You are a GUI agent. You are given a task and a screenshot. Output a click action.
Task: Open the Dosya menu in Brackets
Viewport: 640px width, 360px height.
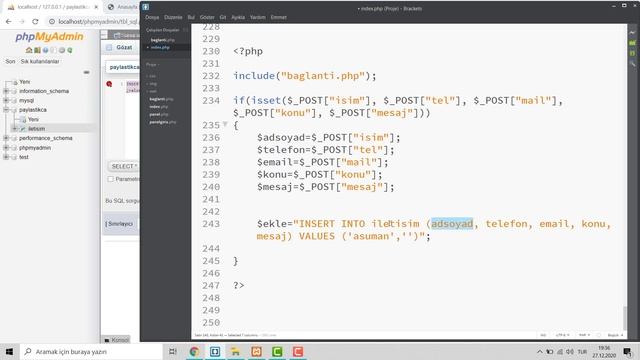pos(152,17)
